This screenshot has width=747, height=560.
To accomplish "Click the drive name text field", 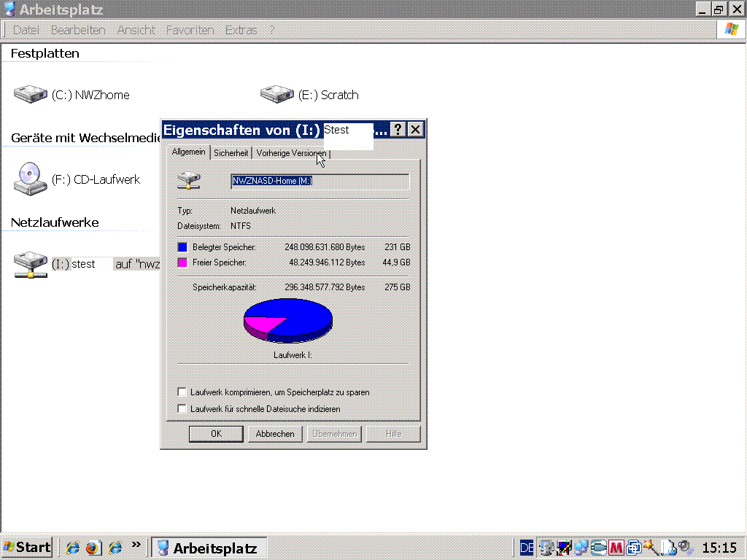I will 320,181.
